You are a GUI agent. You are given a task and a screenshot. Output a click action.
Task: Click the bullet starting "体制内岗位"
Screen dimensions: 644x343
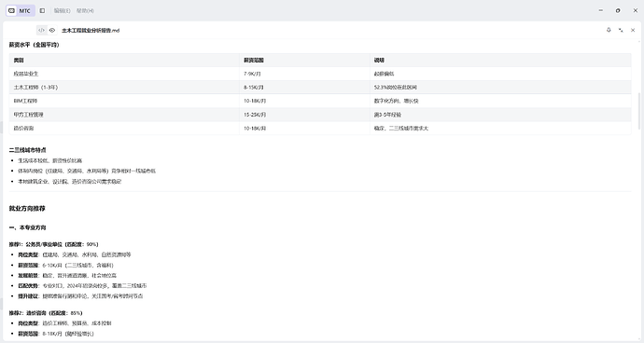coord(87,171)
